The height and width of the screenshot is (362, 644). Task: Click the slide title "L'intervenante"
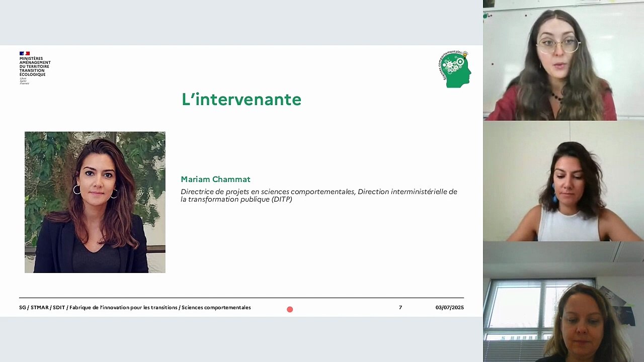click(x=242, y=100)
